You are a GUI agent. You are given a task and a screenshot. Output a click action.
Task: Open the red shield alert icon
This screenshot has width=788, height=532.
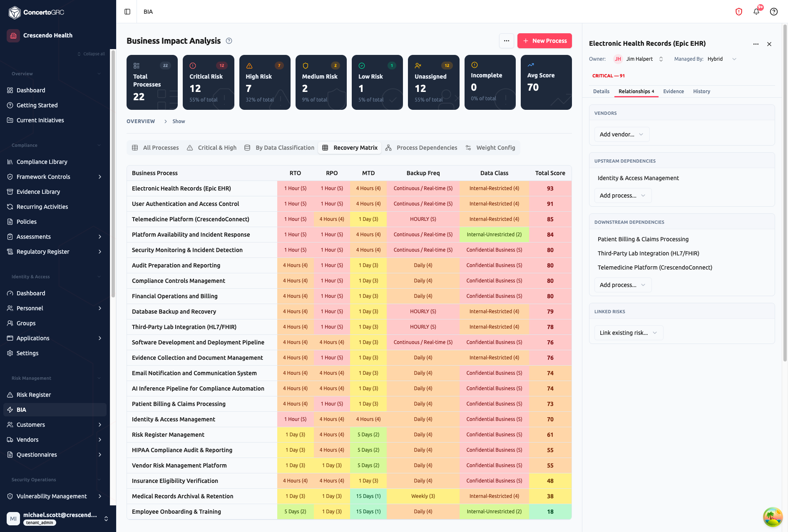[739, 12]
